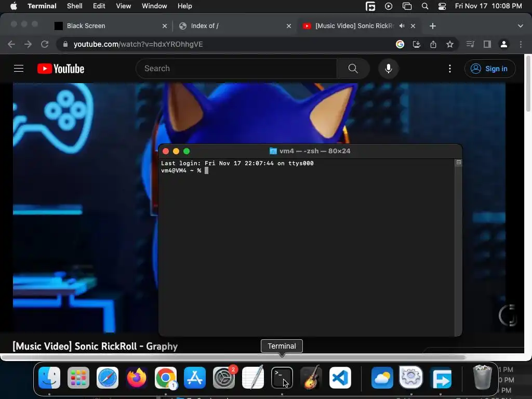Open the Edit menu

pyautogui.click(x=99, y=6)
